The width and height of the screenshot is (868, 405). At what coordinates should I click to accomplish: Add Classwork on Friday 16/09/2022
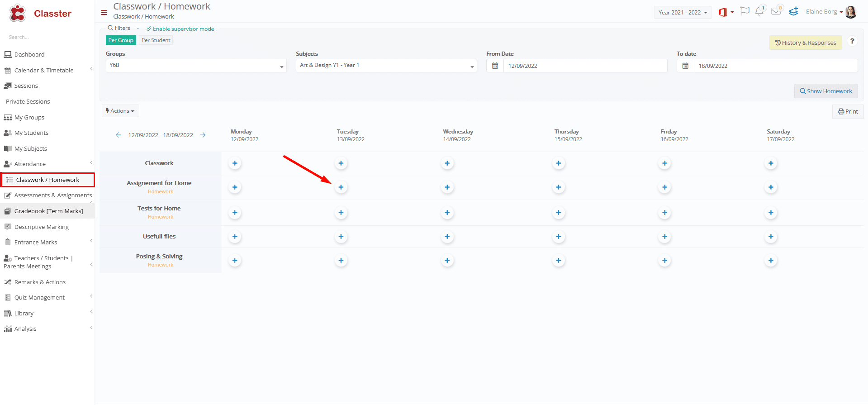tap(664, 163)
